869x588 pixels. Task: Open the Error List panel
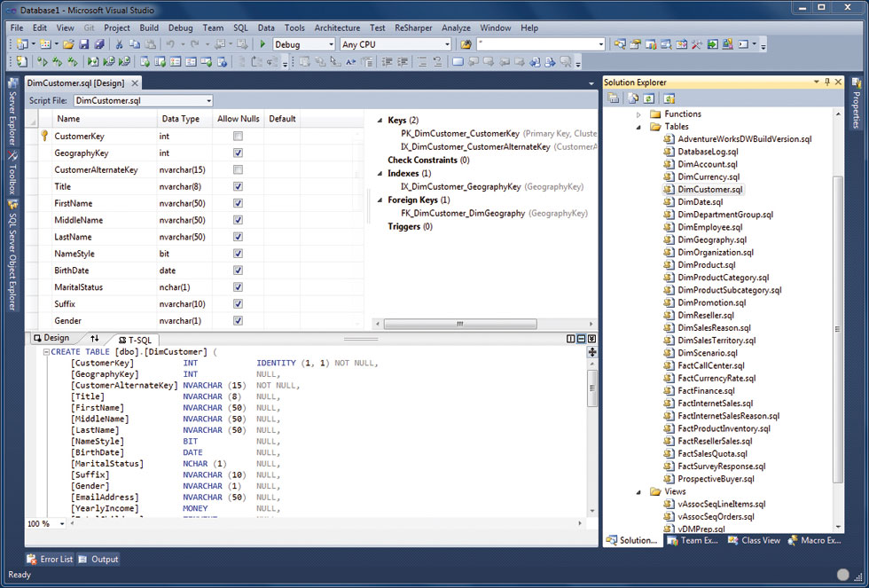(x=50, y=560)
